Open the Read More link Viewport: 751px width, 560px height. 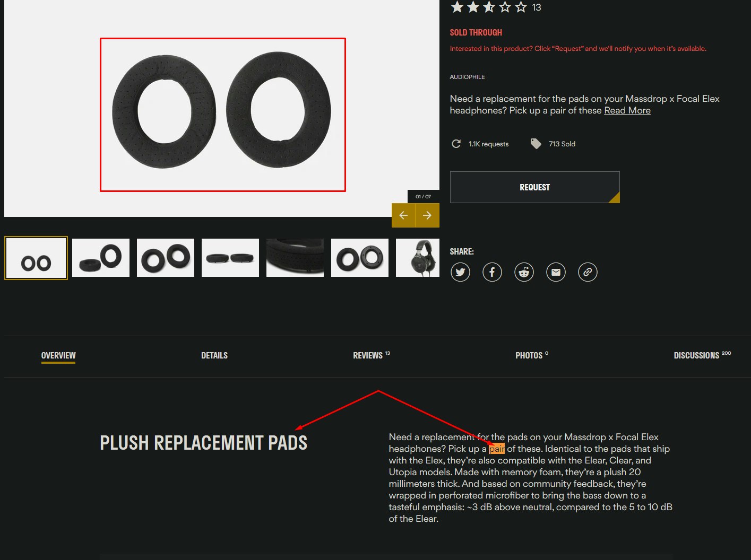tap(627, 110)
